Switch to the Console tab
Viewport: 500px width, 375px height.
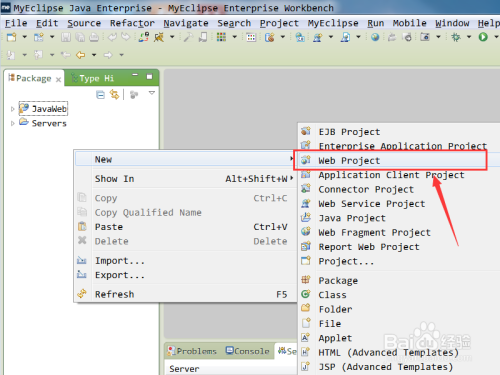point(248,351)
